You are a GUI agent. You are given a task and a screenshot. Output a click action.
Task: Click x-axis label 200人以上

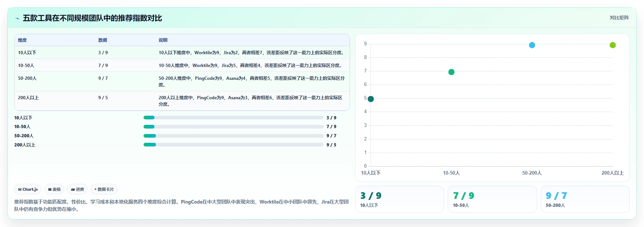(613, 173)
